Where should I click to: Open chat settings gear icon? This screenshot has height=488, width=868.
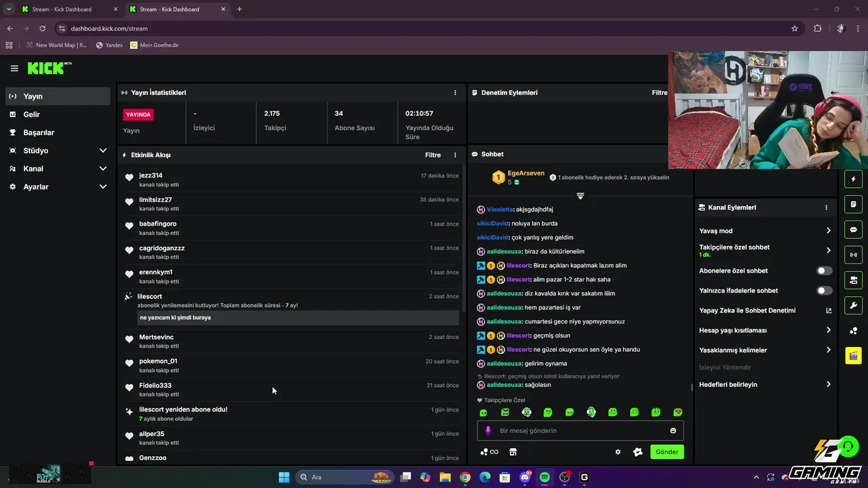[x=618, y=452]
